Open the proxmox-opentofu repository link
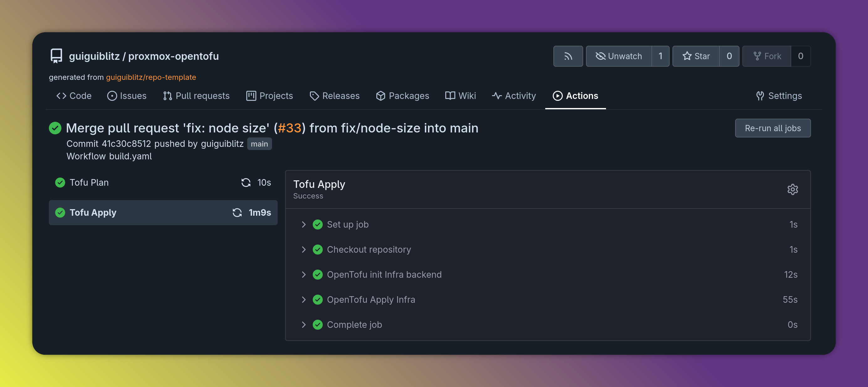This screenshot has height=387, width=868. (x=174, y=56)
